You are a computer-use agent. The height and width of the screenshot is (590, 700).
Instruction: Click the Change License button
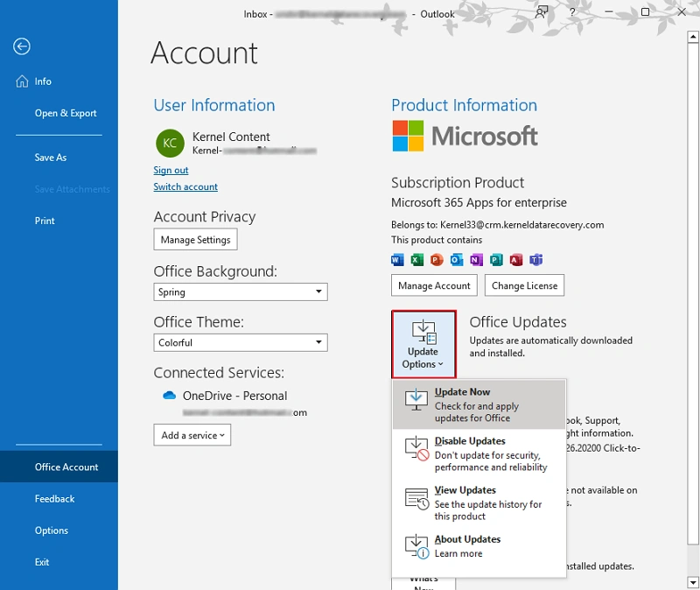[524, 285]
